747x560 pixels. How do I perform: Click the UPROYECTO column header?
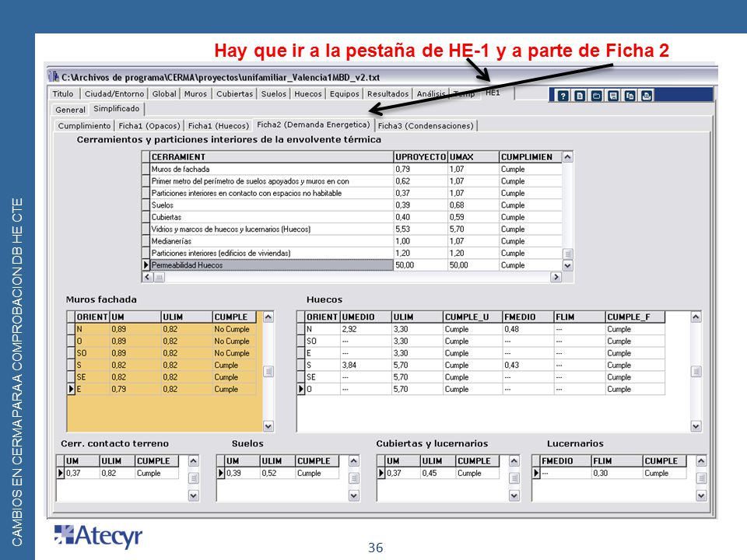(421, 156)
